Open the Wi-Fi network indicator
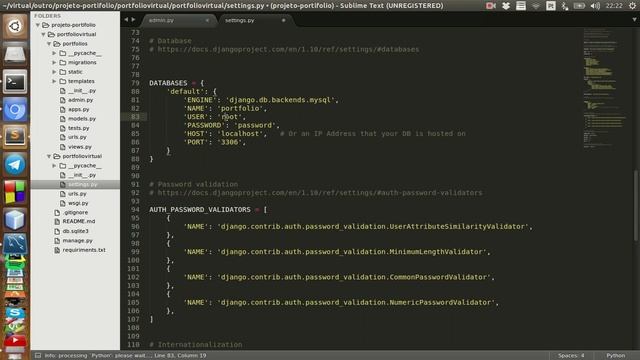 click(x=536, y=6)
